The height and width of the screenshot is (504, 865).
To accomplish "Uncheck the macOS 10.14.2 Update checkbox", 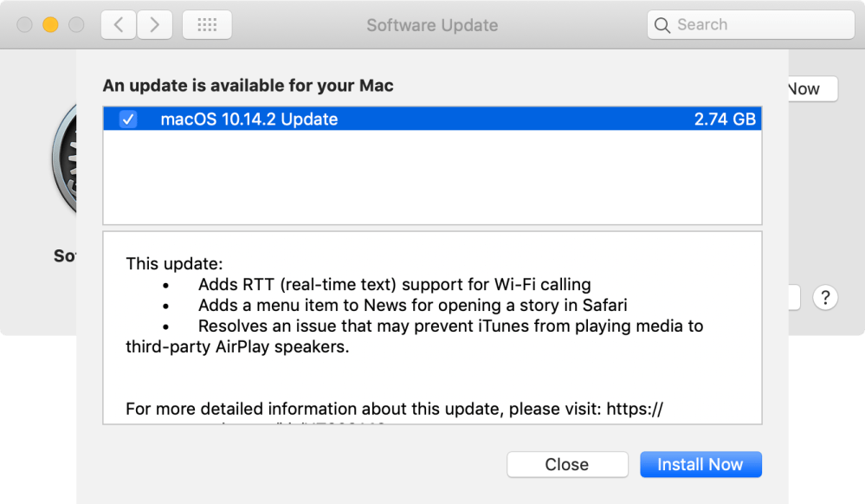I will (x=127, y=120).
